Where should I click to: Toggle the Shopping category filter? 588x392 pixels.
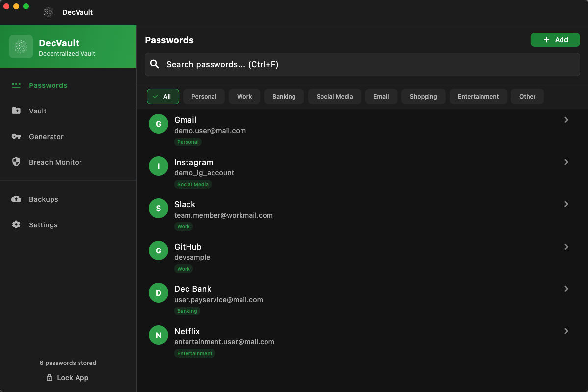[423, 97]
